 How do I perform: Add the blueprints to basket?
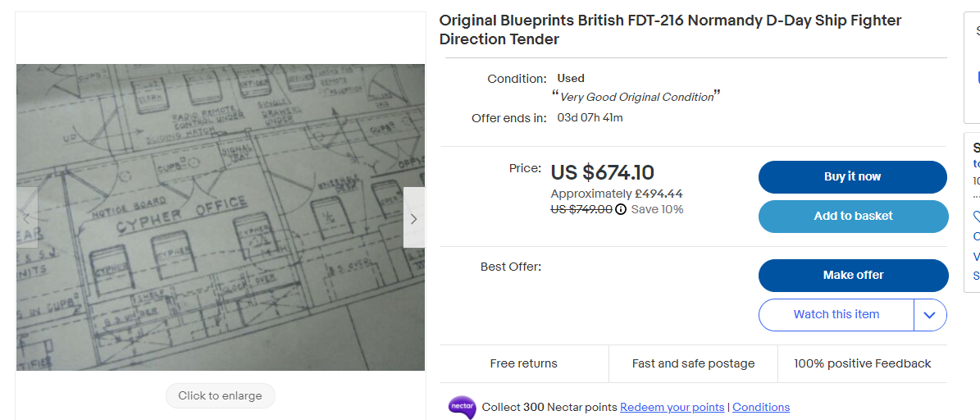[852, 217]
